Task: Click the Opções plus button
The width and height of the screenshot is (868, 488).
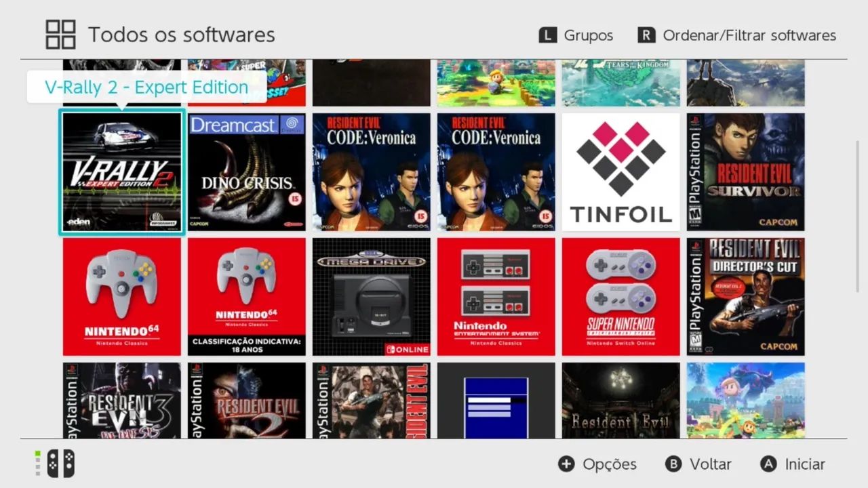Action: pyautogui.click(x=597, y=464)
